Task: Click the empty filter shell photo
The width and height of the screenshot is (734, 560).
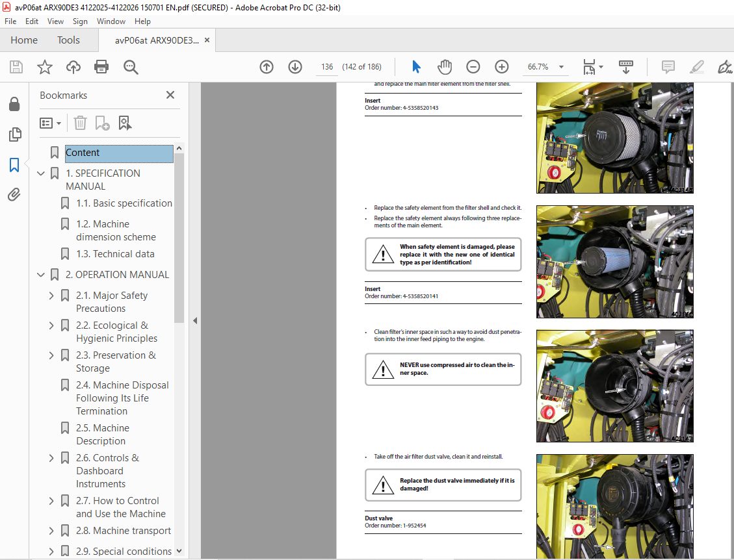Action: (x=614, y=386)
